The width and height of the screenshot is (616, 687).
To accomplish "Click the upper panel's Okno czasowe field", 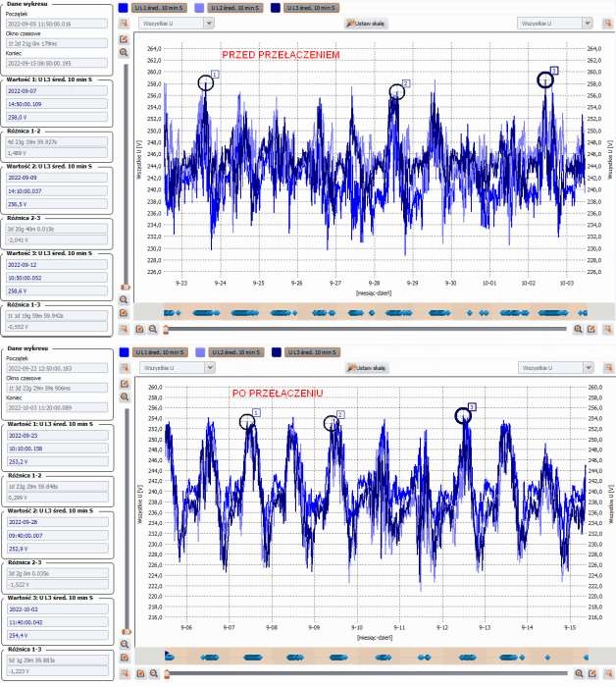I will coord(57,43).
